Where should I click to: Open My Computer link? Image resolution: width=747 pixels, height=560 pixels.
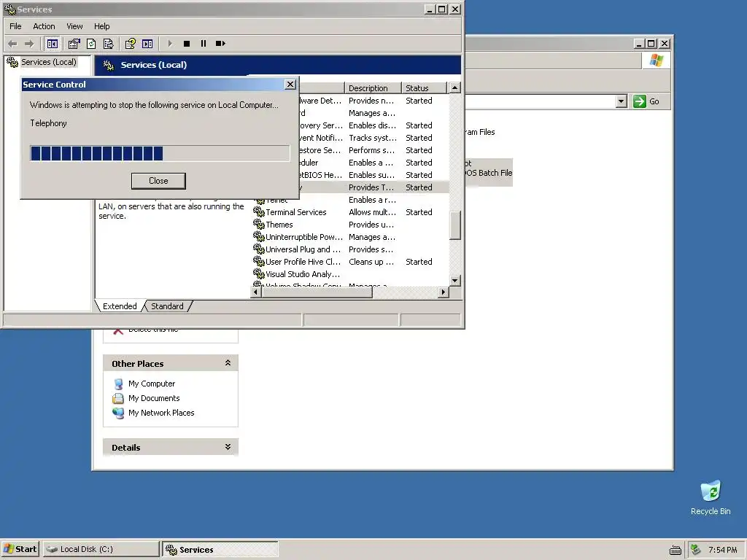point(152,384)
